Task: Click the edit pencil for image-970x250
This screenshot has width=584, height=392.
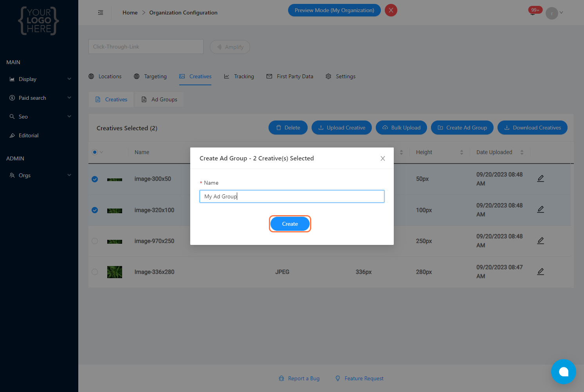Action: pyautogui.click(x=541, y=240)
